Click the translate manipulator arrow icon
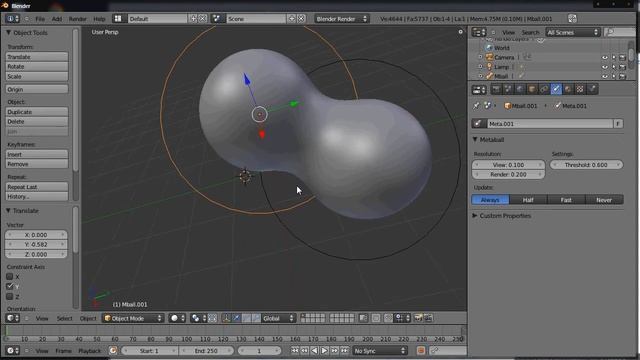Screen dimensions: 640x360 pyautogui.click(x=237, y=318)
